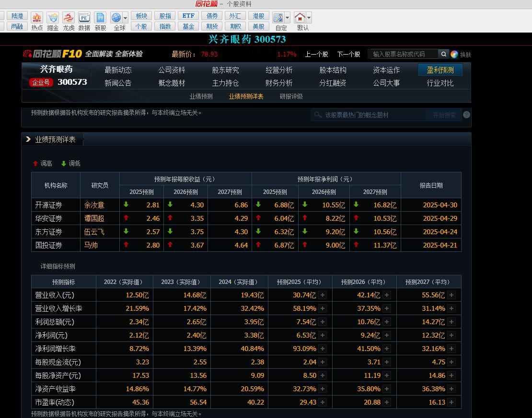Screen dimensions: 532x418
Task: Open the 掘金 toolbar icon
Action: (53, 21)
